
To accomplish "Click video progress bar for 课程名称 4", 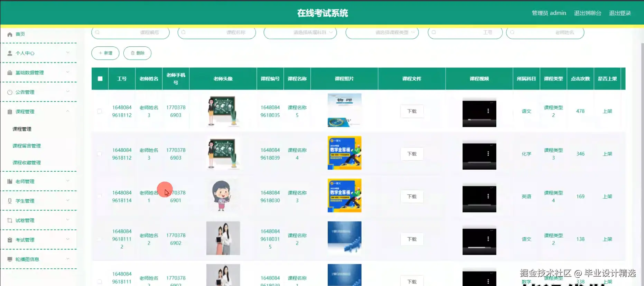I will [479, 162].
